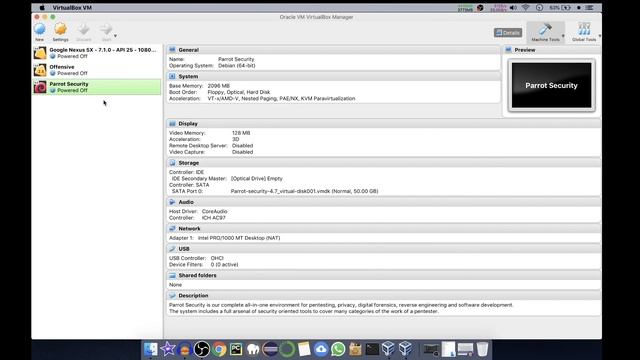Click the Wi-Fi icon in the menu bar
Viewport: 640px width, 360px height.
point(526,7)
